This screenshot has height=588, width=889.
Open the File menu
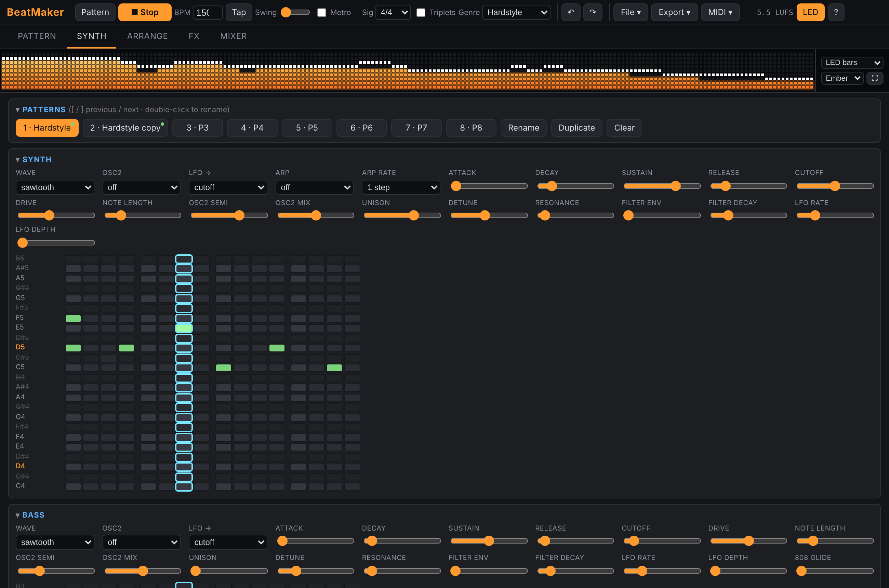point(631,12)
